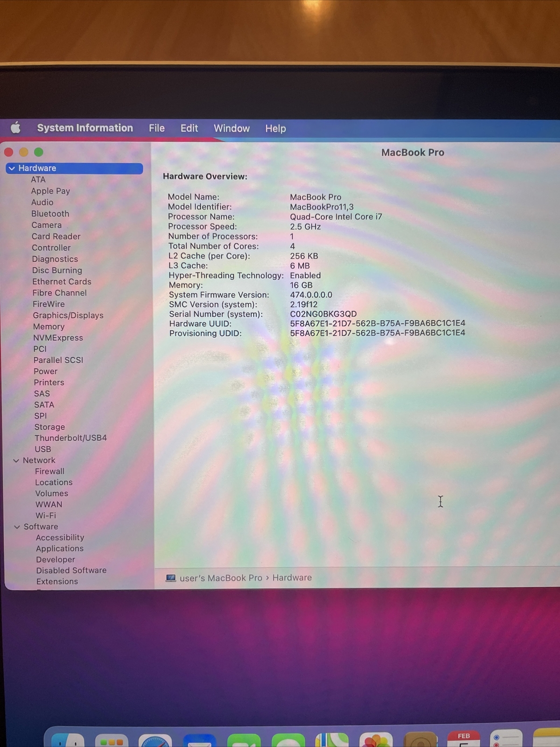Viewport: 560px width, 747px height.
Task: Select Audio in the sidebar
Action: [x=42, y=202]
